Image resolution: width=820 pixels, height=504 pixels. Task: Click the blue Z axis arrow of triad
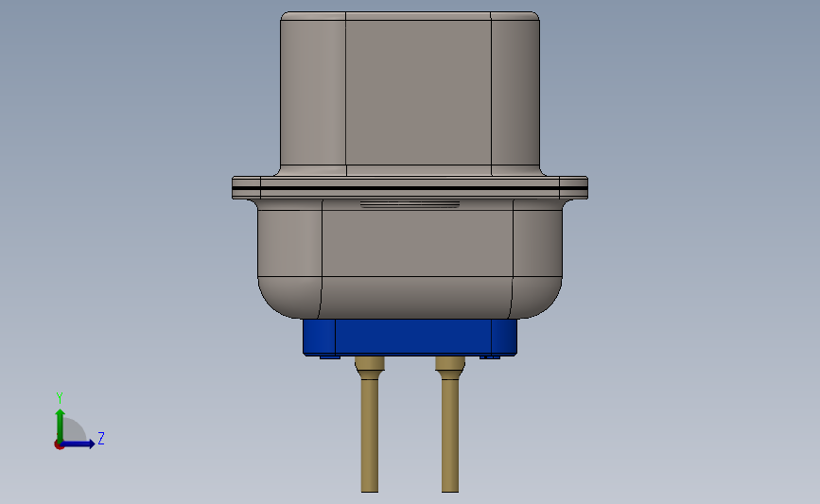pyautogui.click(x=79, y=444)
